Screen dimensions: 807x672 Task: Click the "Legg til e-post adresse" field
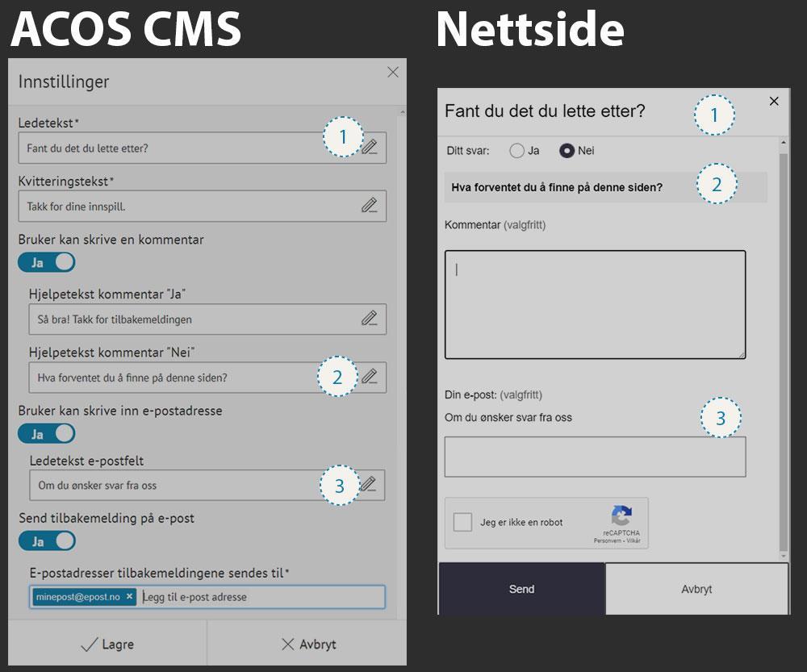coord(258,597)
